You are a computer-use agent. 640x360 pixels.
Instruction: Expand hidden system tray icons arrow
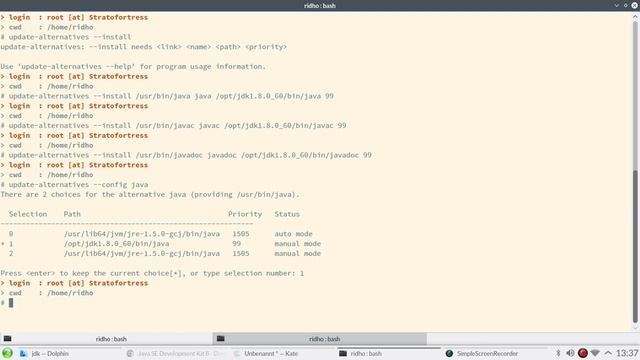coord(608,353)
